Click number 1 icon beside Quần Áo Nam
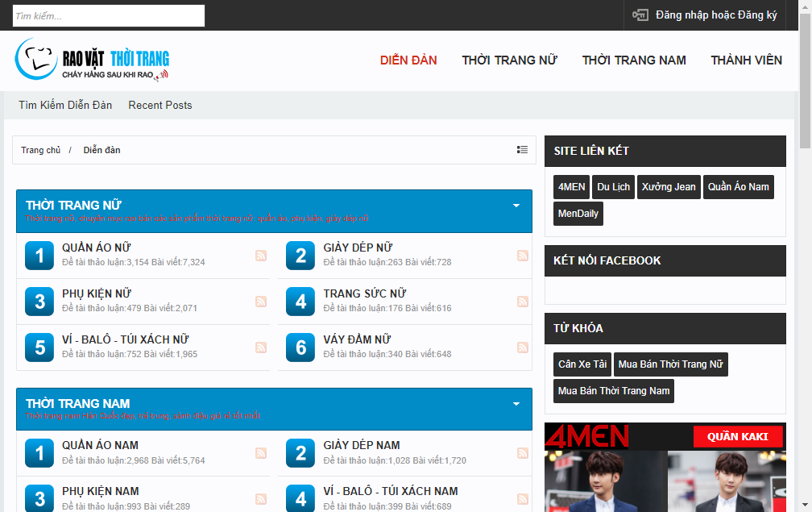The width and height of the screenshot is (812, 512). point(39,453)
